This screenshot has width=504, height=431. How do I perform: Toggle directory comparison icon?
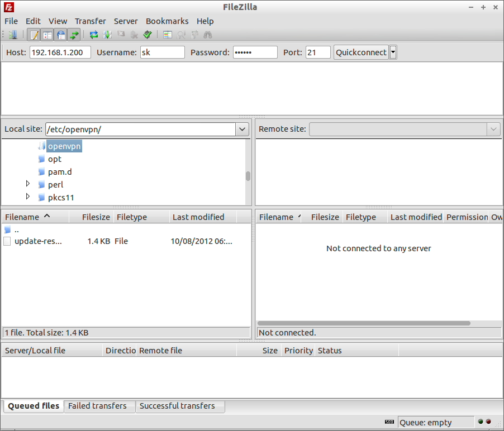tap(181, 35)
